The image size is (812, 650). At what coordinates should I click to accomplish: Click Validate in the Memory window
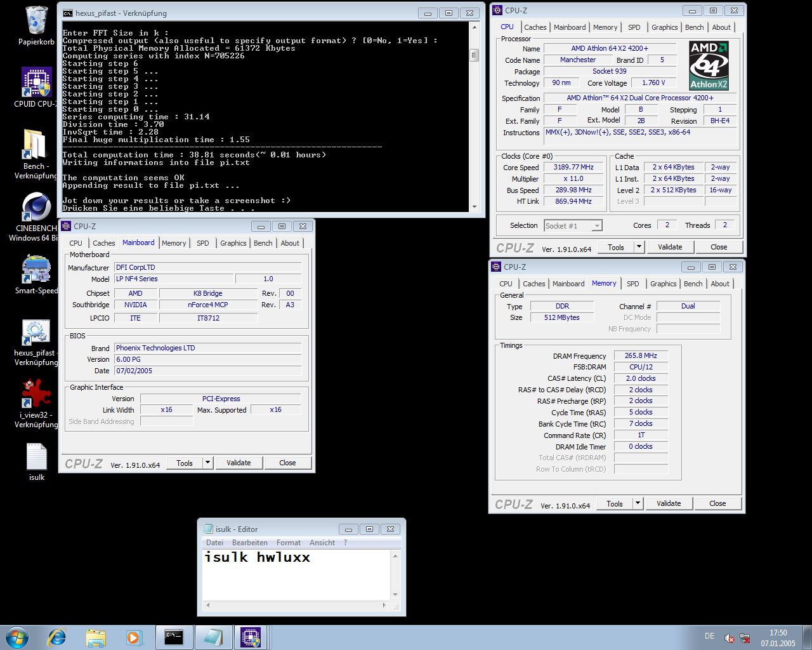coord(669,503)
